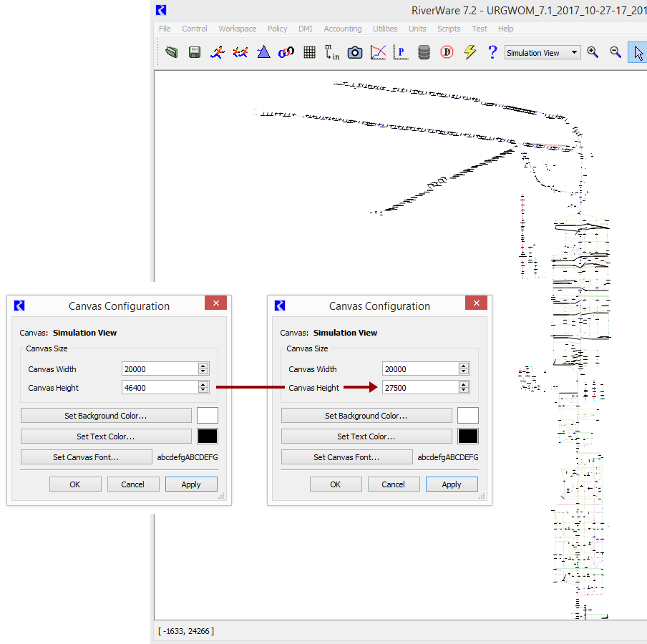Click the m-to-in unit conversion icon
This screenshot has width=647, height=644.
(332, 52)
